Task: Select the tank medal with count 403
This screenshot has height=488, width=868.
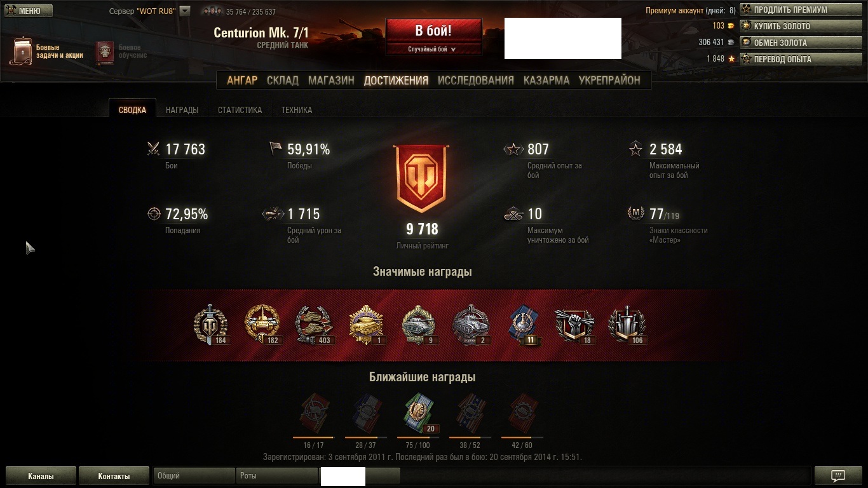Action: [315, 325]
